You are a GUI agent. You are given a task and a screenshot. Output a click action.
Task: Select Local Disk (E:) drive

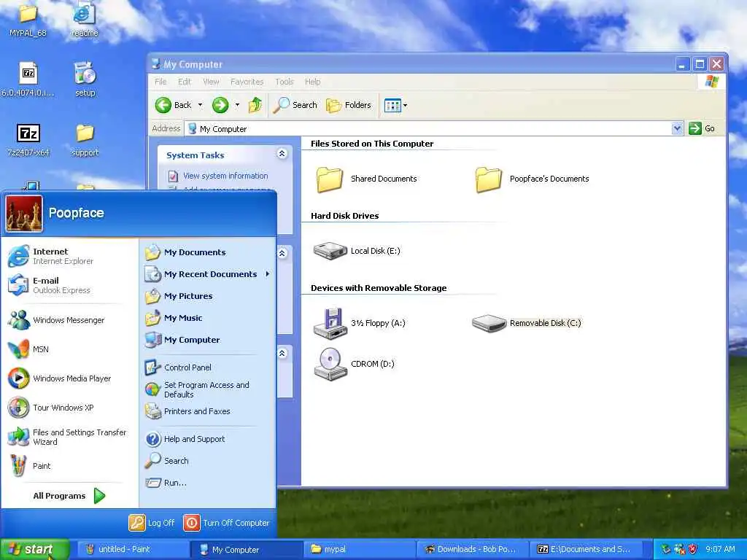pyautogui.click(x=356, y=251)
